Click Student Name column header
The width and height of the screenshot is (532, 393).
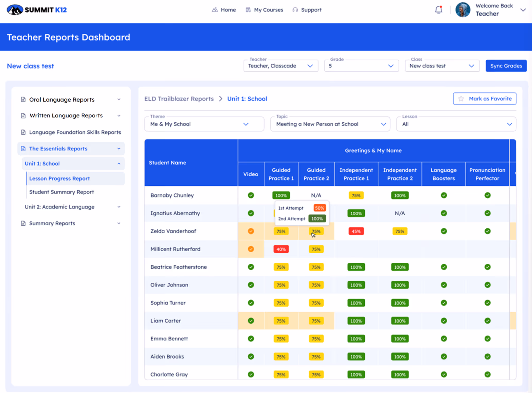click(191, 163)
